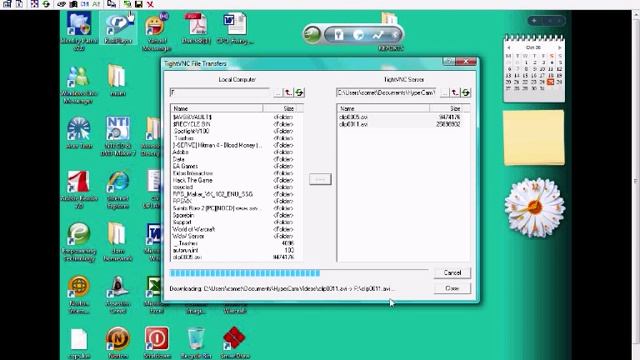Sort server files by Name column header
The height and width of the screenshot is (360, 640).
click(383, 109)
